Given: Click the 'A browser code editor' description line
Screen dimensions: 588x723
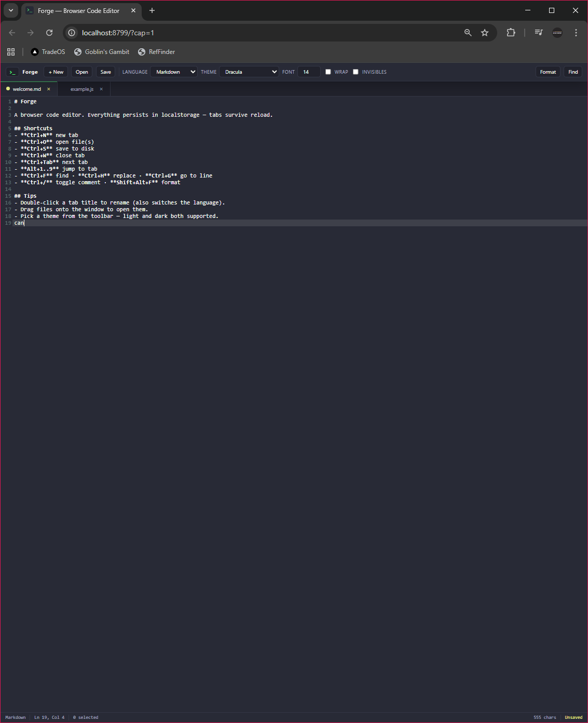Looking at the screenshot, I should [x=143, y=115].
